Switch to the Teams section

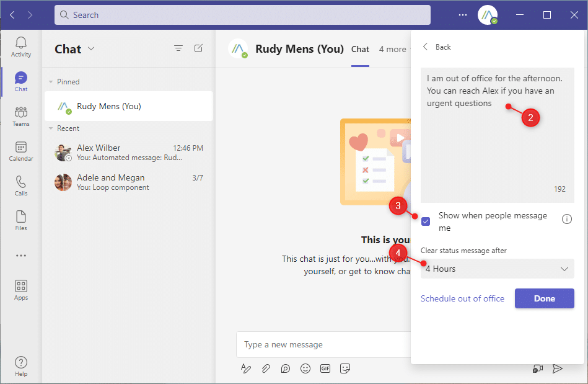[20, 115]
